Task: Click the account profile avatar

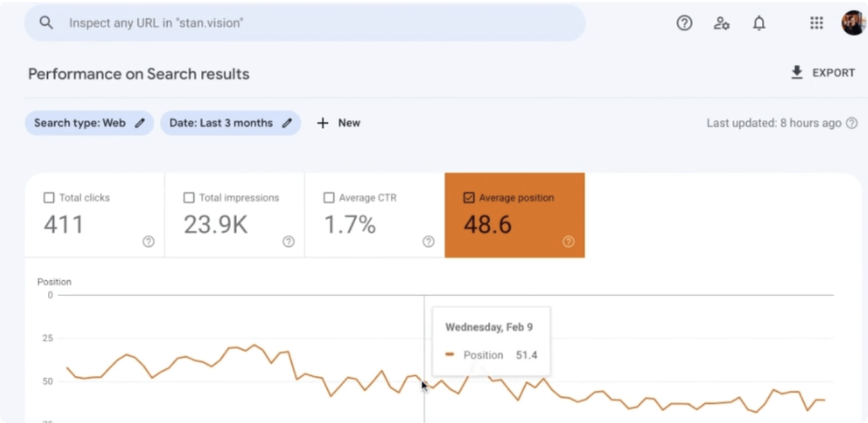Action: coord(853,23)
